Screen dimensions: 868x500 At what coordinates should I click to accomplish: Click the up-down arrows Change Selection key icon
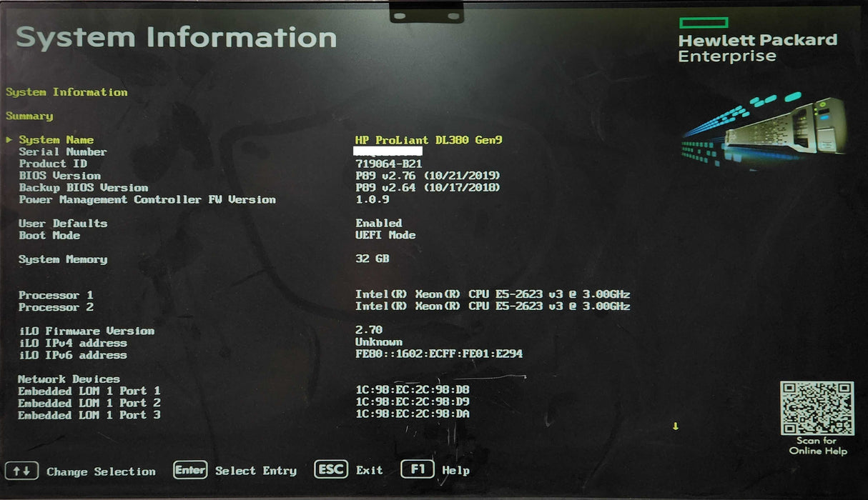coord(21,471)
